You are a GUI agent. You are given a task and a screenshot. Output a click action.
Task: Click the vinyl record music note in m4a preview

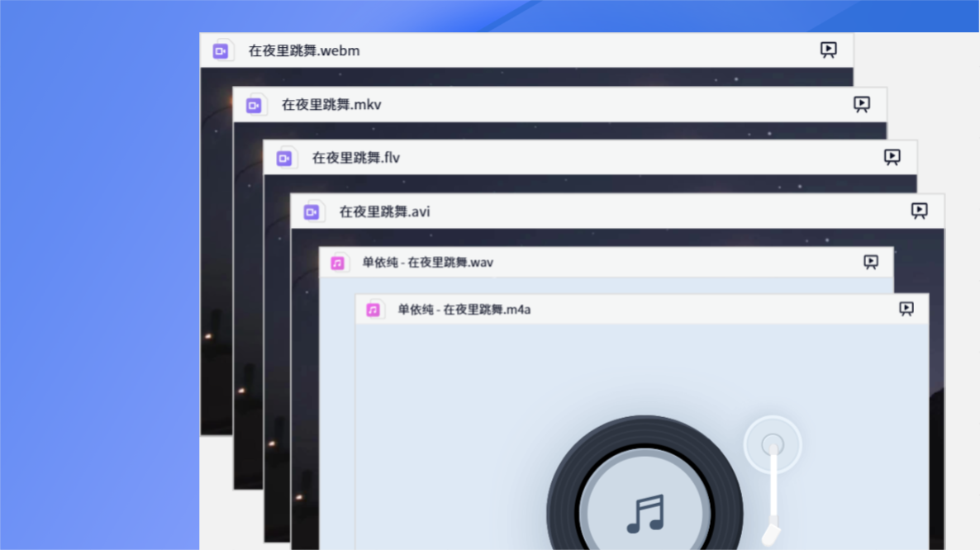click(645, 514)
